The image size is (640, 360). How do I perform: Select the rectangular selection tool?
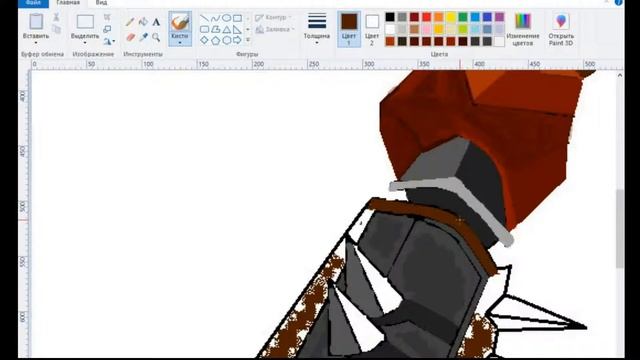tap(85, 21)
